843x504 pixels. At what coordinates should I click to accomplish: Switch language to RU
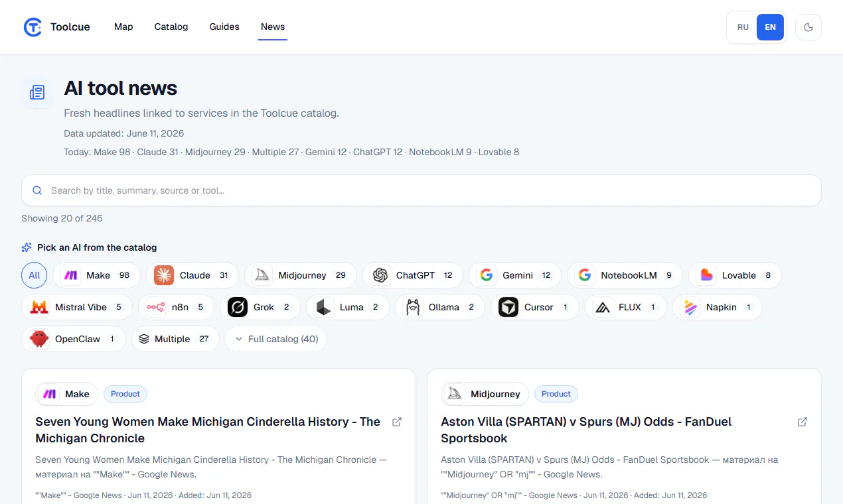click(743, 27)
